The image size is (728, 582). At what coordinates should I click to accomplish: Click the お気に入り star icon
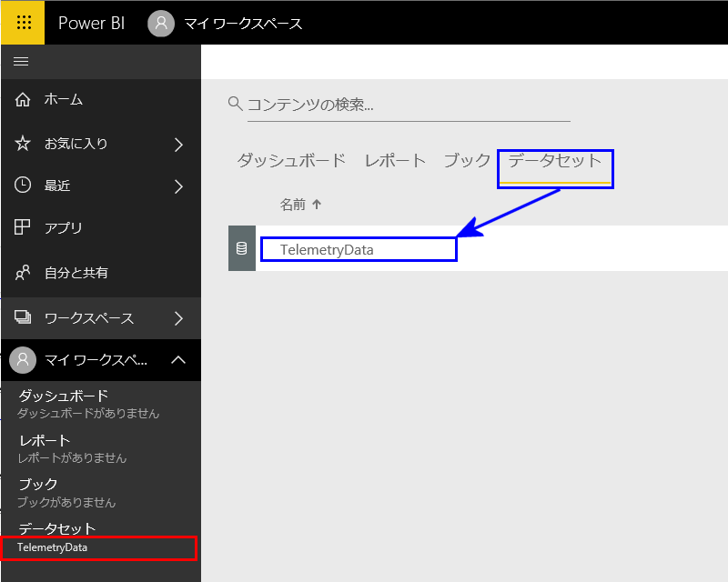pos(24,144)
